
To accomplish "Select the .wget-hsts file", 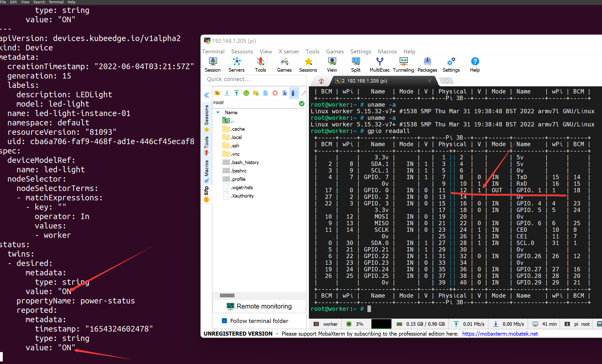I will tap(237, 187).
